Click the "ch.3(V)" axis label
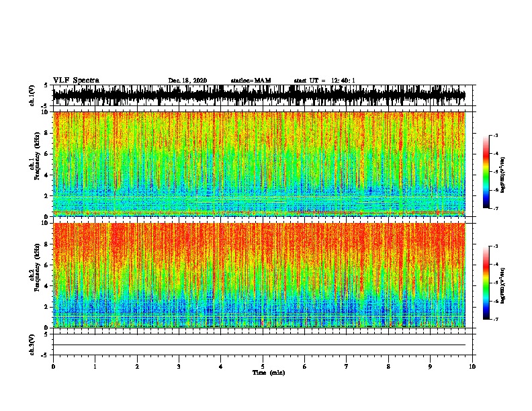 coord(32,345)
